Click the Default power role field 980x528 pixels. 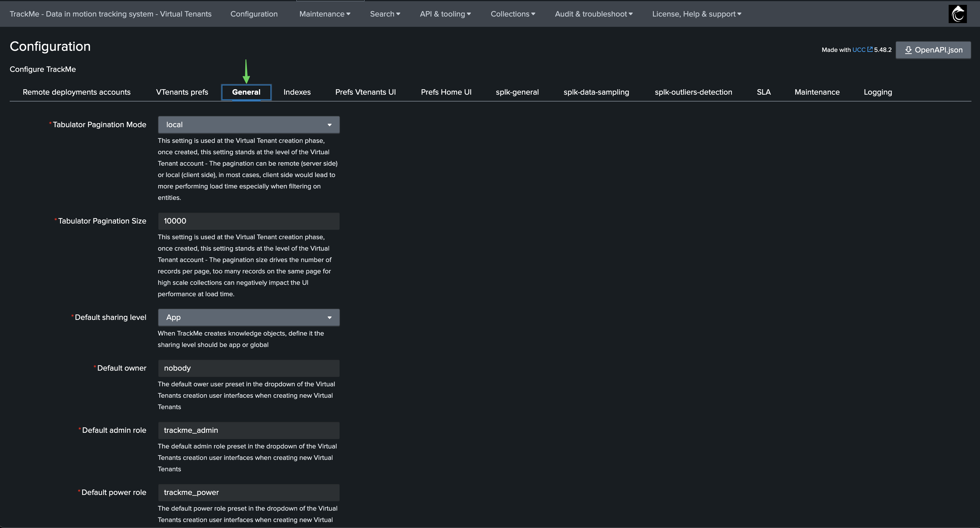[249, 493]
